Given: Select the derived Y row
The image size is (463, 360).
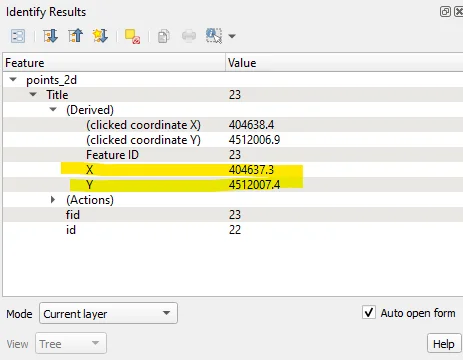Looking at the screenshot, I should 233,185.
